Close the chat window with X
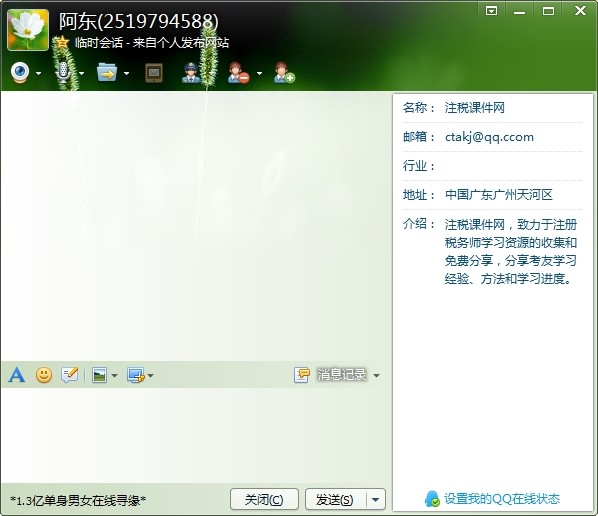 [x=580, y=10]
